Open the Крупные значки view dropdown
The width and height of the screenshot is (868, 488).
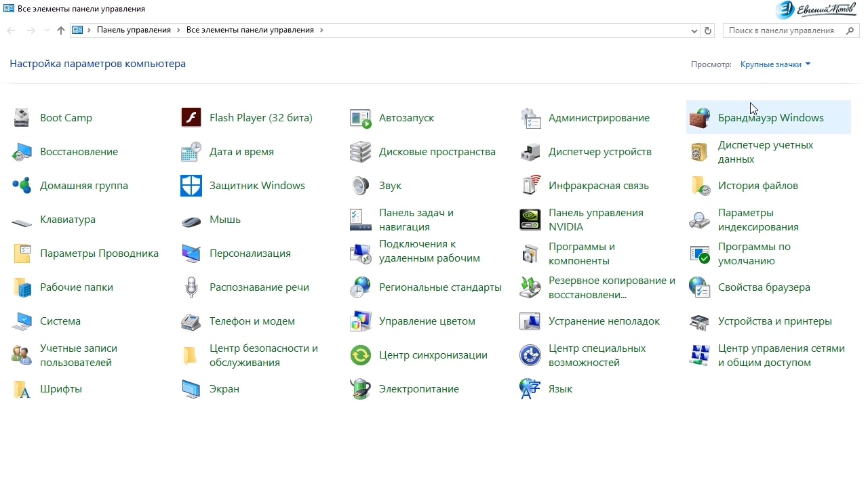[775, 64]
